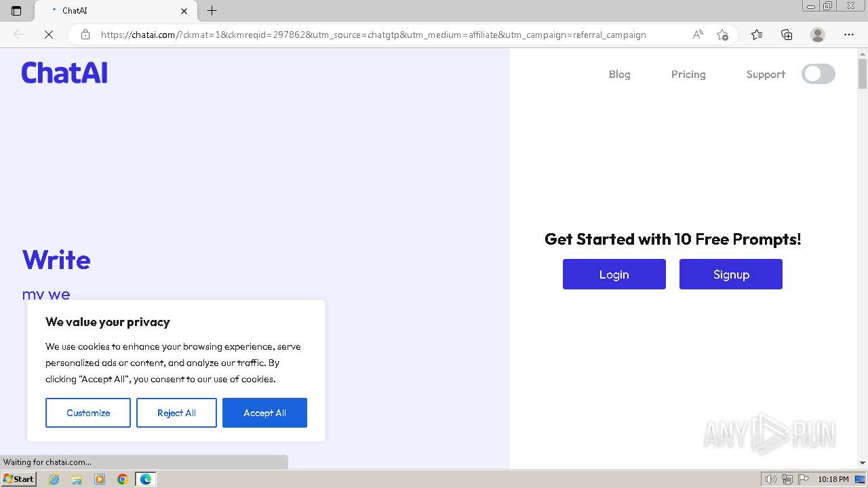Launch Internet Explorer from taskbar
Image resolution: width=868 pixels, height=488 pixels.
[54, 479]
